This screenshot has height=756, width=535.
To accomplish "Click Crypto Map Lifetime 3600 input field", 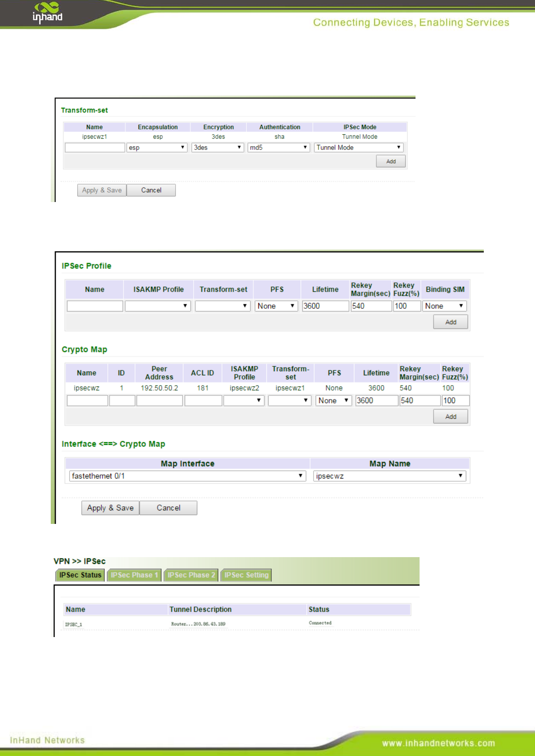I will pos(376,400).
